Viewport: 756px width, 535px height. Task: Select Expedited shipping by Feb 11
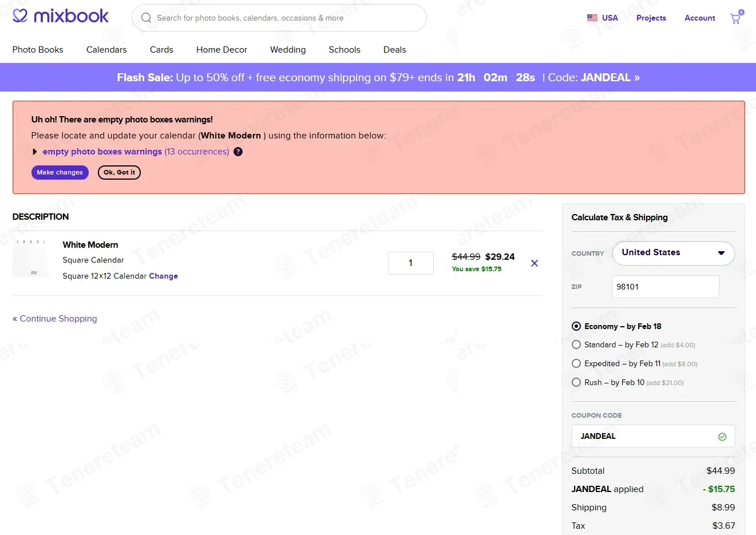pyautogui.click(x=576, y=363)
